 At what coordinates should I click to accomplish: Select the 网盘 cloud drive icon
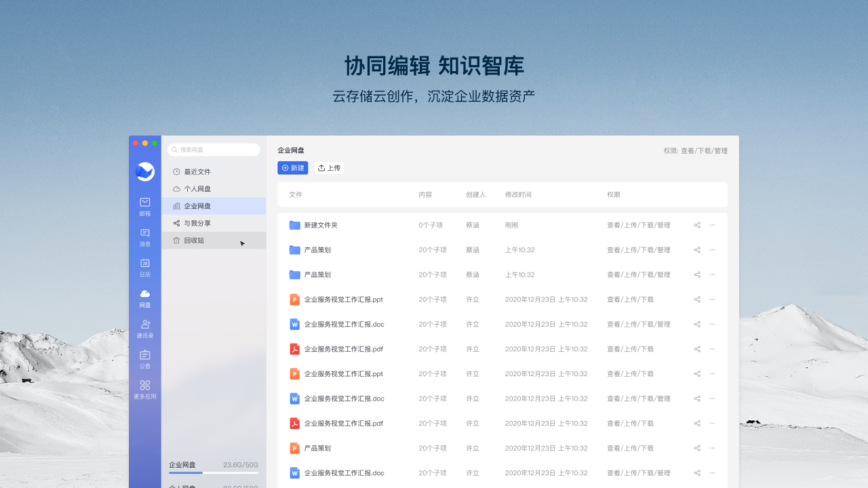[x=145, y=294]
